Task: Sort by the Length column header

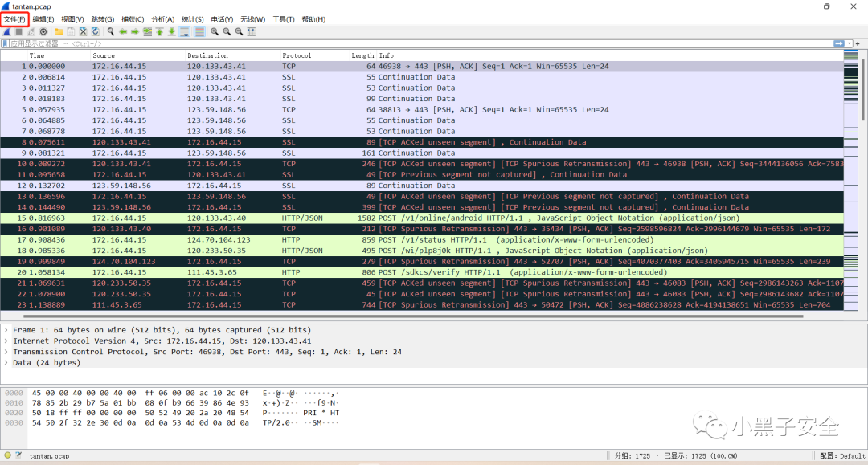Action: point(362,55)
